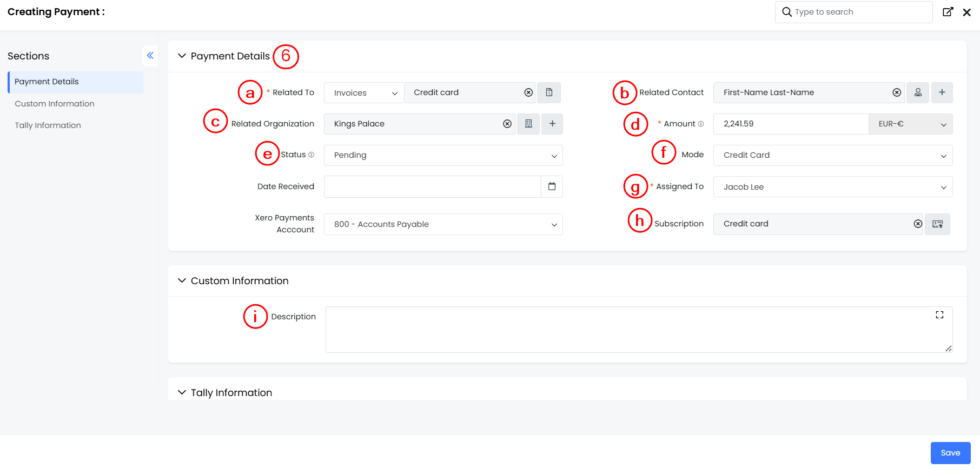Clear the Related Contact field value
The image size is (980, 469).
[897, 92]
